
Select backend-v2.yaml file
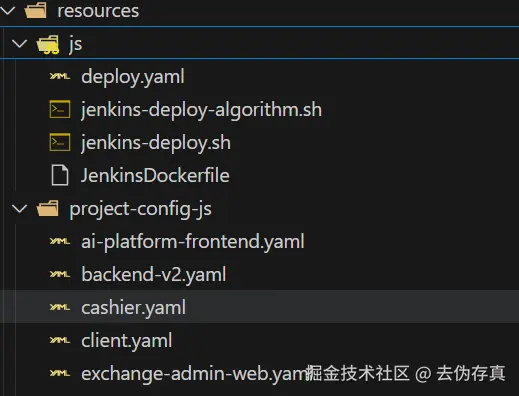pos(154,275)
